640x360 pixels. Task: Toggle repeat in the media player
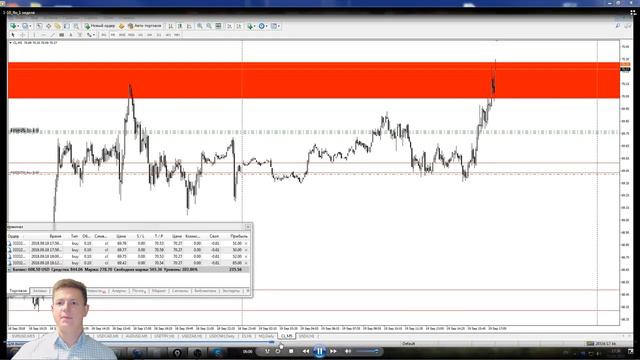(x=278, y=351)
